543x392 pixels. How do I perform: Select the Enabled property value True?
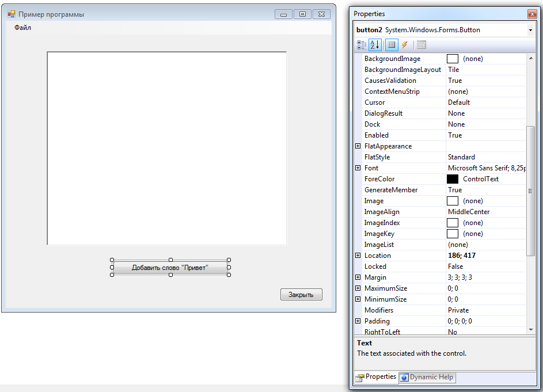pyautogui.click(x=455, y=135)
